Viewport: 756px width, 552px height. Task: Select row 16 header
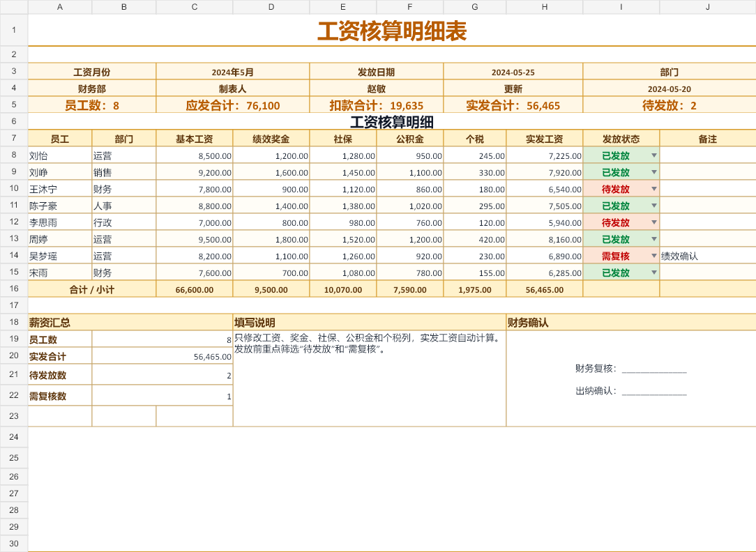tap(14, 289)
